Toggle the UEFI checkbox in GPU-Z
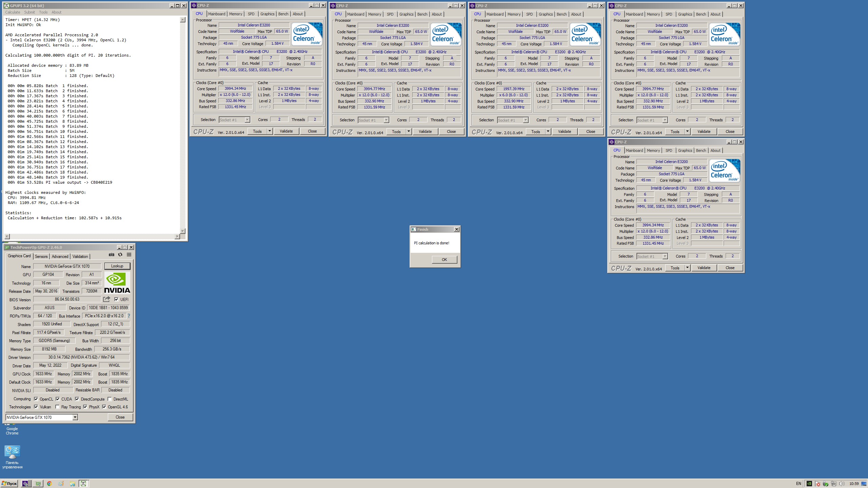The height and width of the screenshot is (488, 868). coord(116,299)
